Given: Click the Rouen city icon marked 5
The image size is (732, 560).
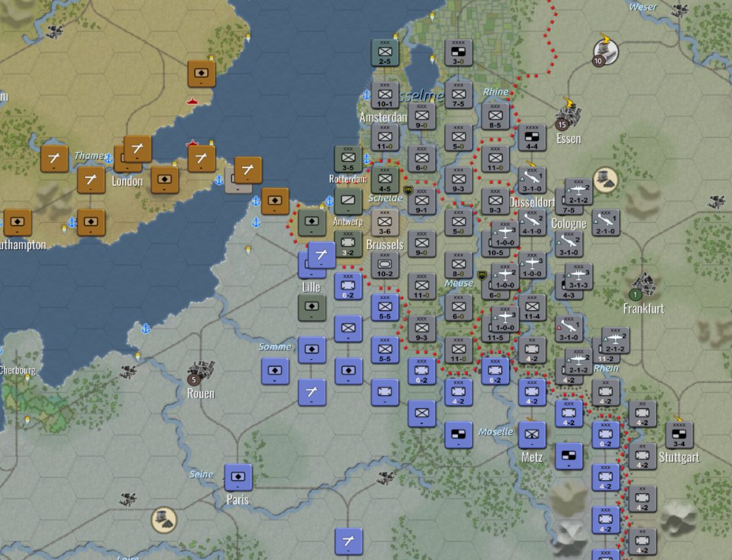Looking at the screenshot, I should [200, 372].
